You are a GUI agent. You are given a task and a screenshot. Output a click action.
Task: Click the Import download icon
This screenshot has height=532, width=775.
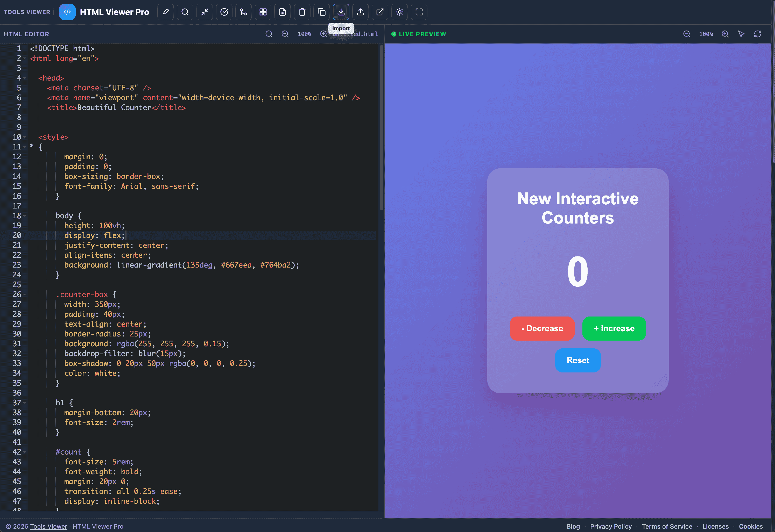tap(341, 12)
